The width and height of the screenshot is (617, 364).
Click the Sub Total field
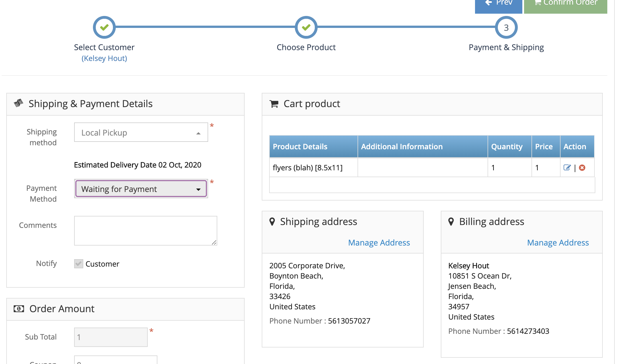pyautogui.click(x=111, y=337)
